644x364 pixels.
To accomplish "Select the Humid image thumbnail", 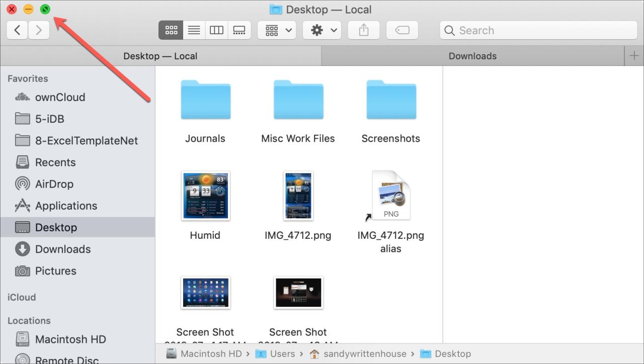I will coord(205,196).
